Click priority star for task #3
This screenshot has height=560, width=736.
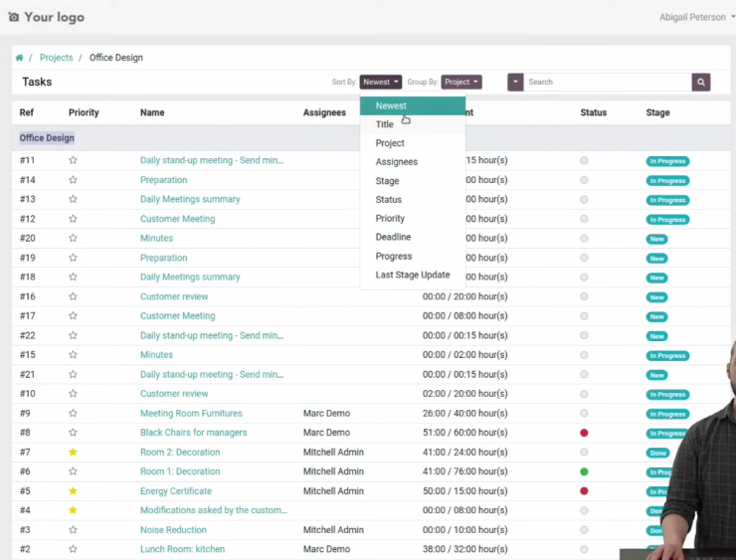tap(73, 530)
